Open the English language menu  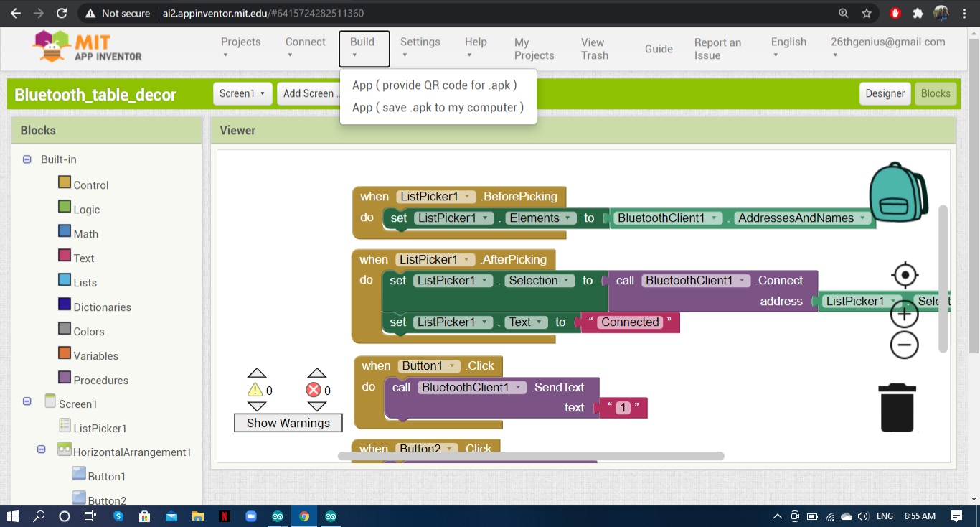click(x=789, y=48)
